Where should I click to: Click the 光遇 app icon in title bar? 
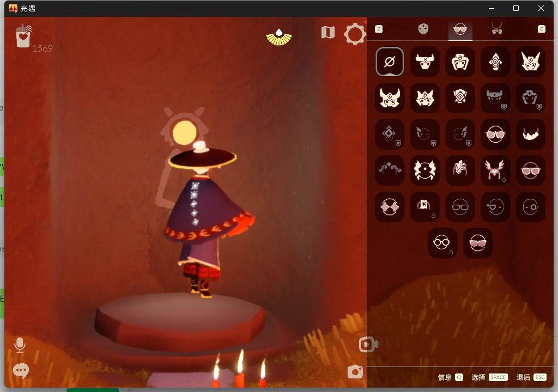click(13, 8)
